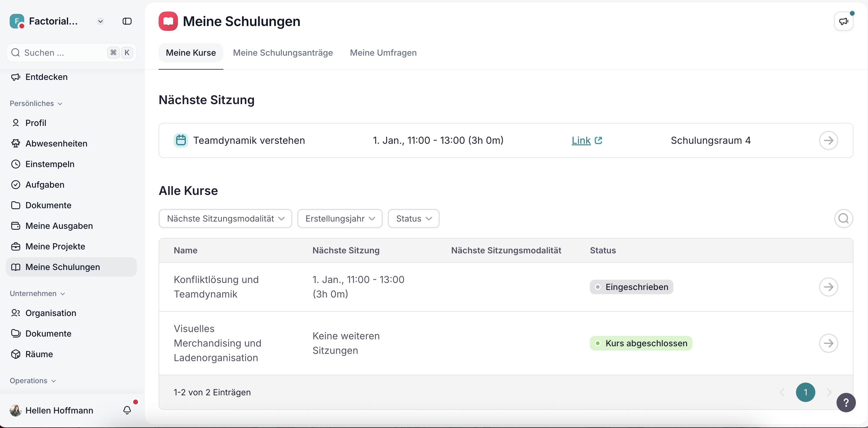This screenshot has width=868, height=428.
Task: Open arrow for Teamdynamik verstehen session
Action: pos(828,140)
